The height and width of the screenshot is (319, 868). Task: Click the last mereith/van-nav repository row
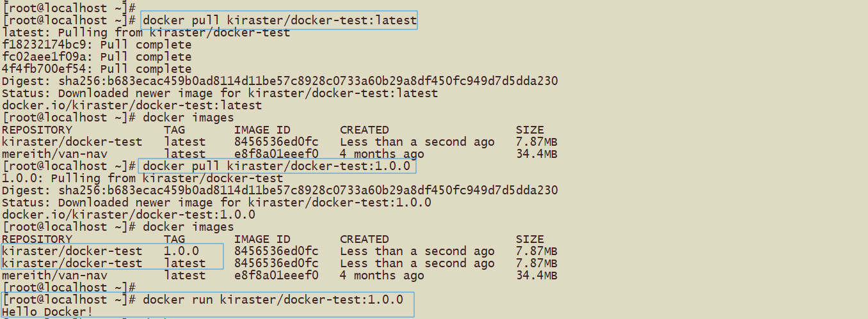[279, 276]
